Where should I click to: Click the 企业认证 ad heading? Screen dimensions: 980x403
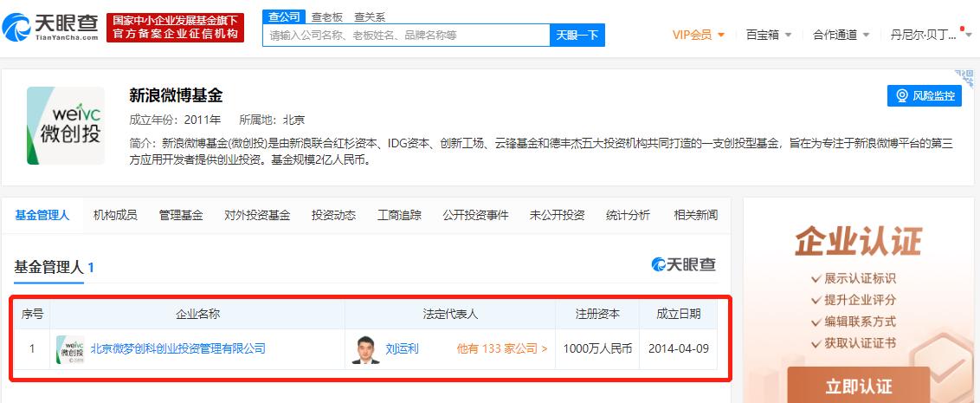[858, 242]
